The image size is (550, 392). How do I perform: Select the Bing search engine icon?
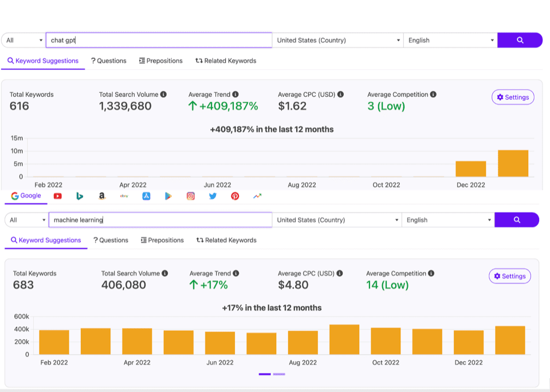coord(80,196)
